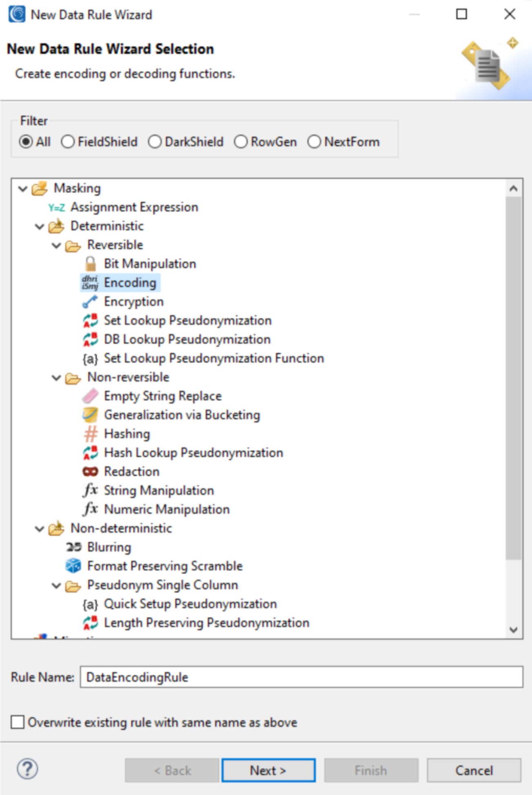Select the Format Preserving Scramble dice icon
This screenshot has height=795, width=532.
coord(73,566)
